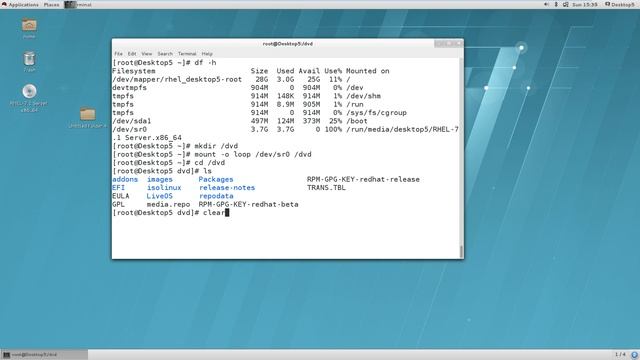The height and width of the screenshot is (360, 640).
Task: Click the 'devtmpfs' filesystem entry
Action: (129, 87)
